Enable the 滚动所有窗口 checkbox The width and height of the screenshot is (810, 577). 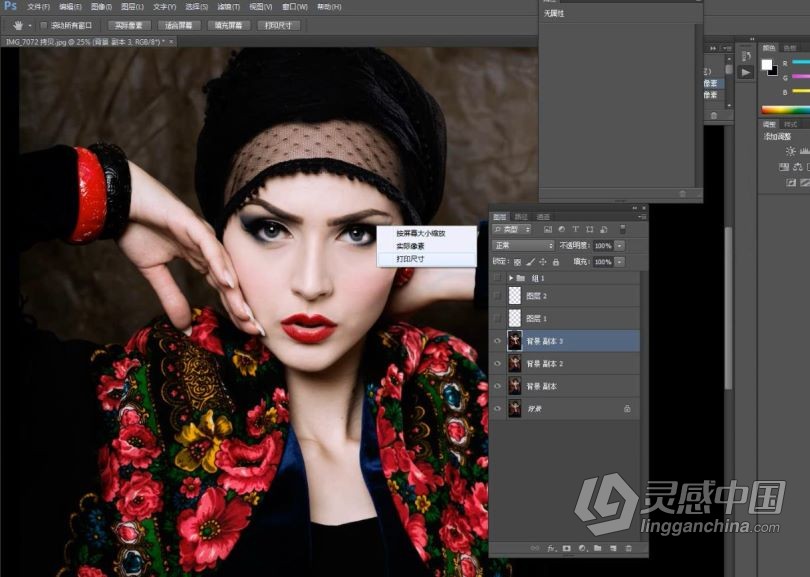pyautogui.click(x=43, y=25)
